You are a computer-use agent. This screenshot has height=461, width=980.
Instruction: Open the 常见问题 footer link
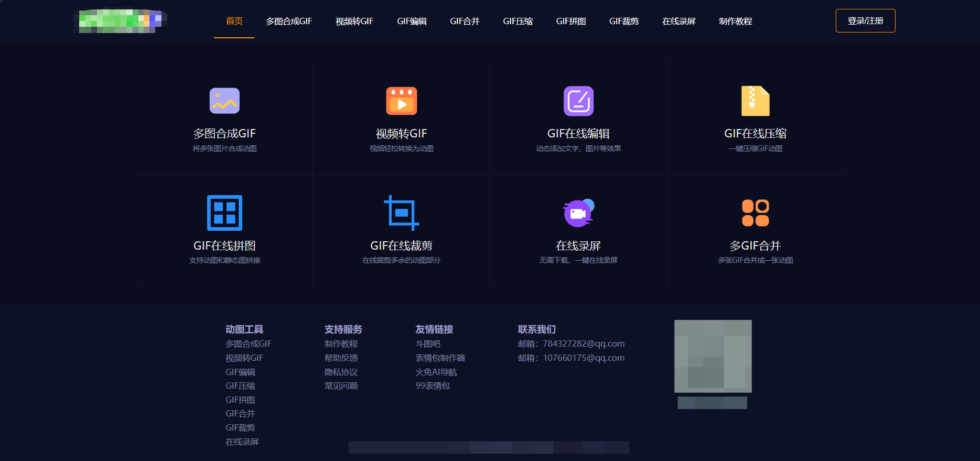[x=341, y=385]
